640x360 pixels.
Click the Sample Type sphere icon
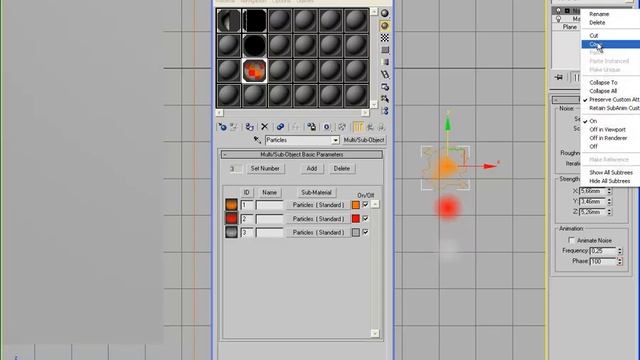(384, 13)
